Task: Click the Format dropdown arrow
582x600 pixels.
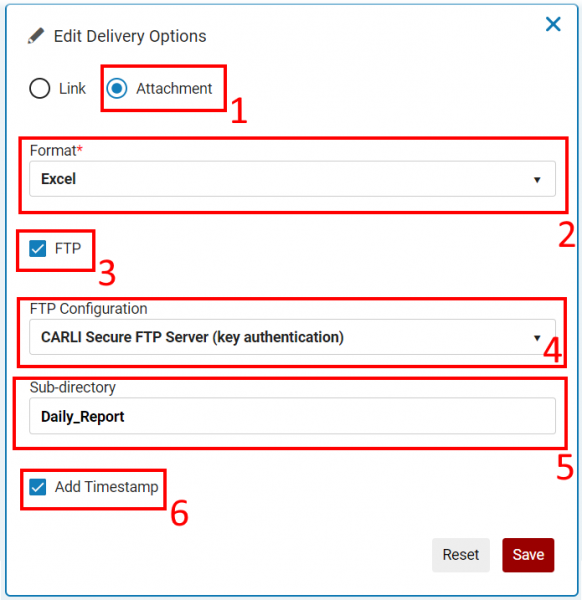Action: click(x=537, y=180)
